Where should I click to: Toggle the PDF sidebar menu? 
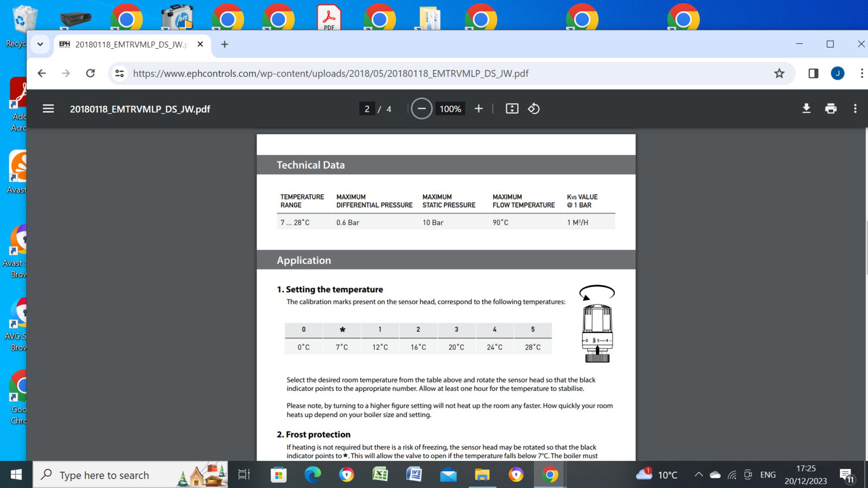point(48,108)
